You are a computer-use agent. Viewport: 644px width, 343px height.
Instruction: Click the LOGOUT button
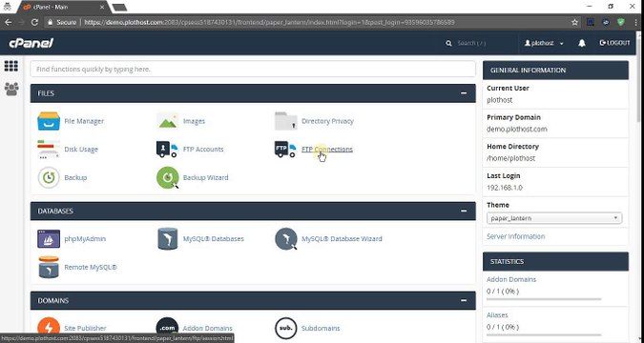pos(614,43)
